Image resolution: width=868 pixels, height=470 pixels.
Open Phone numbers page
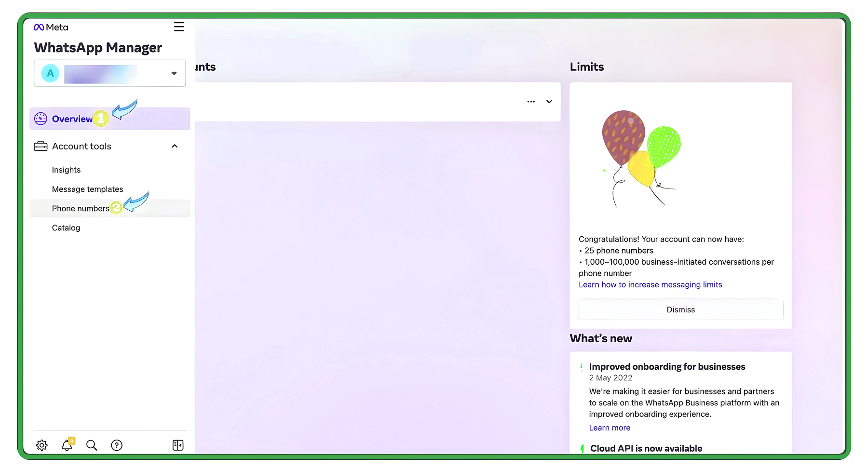tap(81, 209)
